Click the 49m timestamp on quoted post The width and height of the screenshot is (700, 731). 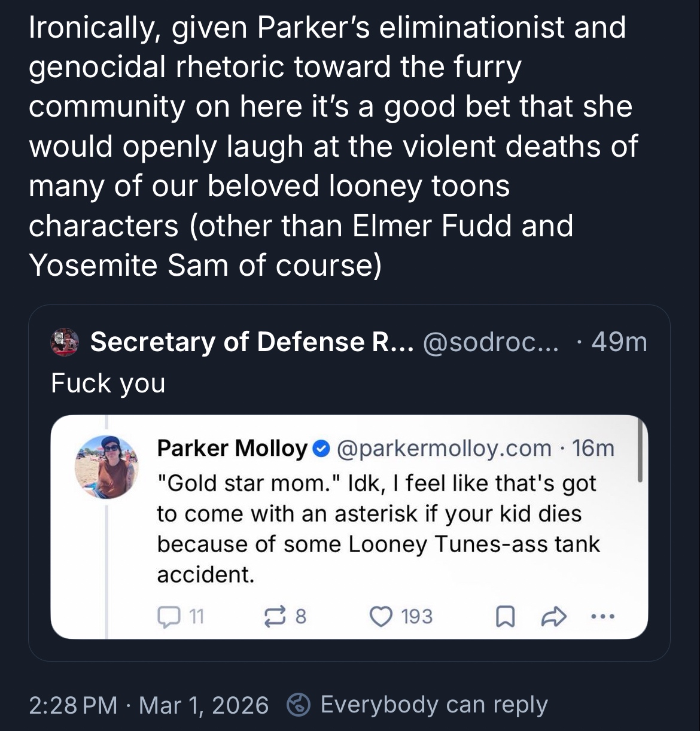tap(619, 342)
